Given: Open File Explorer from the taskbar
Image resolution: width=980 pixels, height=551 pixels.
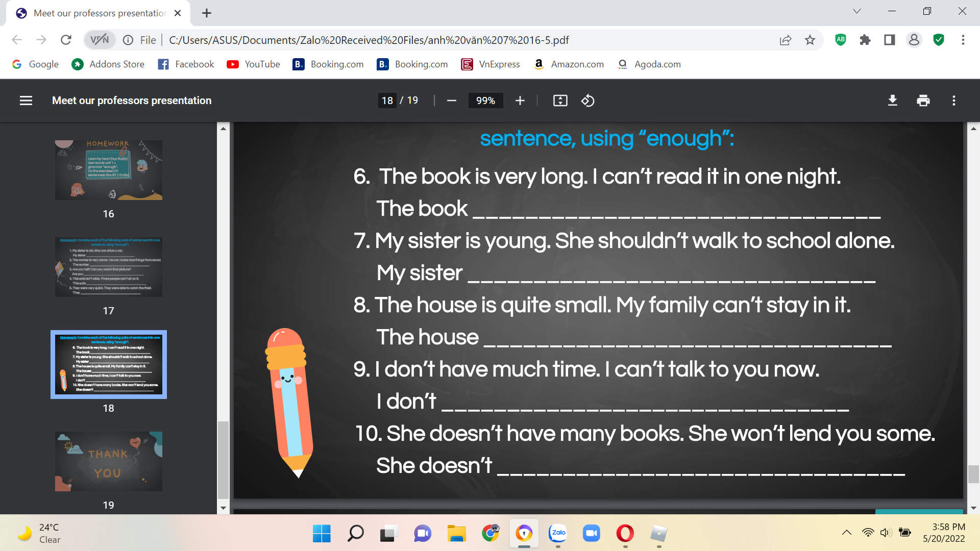Looking at the screenshot, I should [456, 534].
